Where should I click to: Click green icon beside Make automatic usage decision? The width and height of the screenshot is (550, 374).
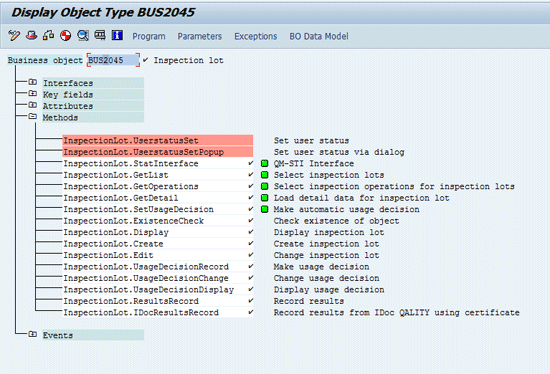click(x=264, y=209)
